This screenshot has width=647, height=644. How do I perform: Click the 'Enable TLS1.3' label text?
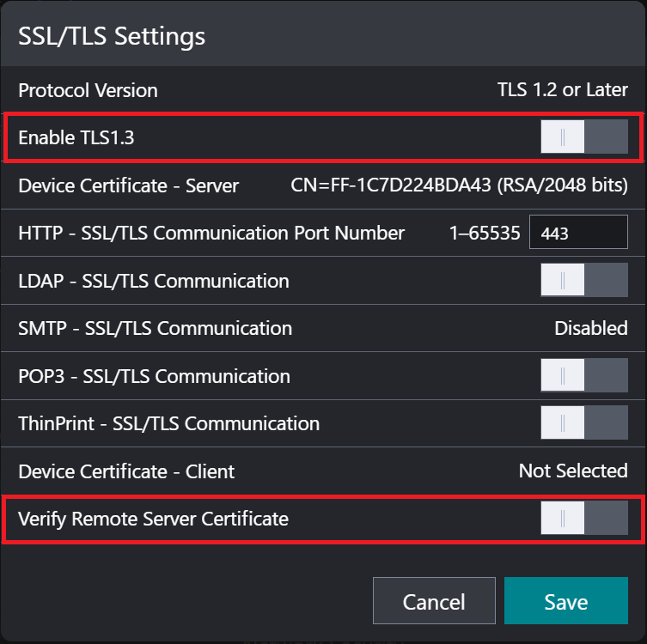coord(76,137)
